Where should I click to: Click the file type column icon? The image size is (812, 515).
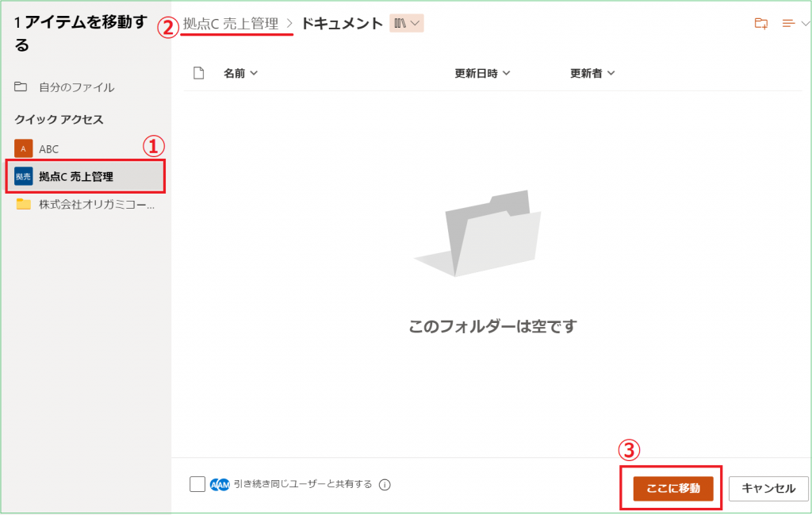pyautogui.click(x=199, y=74)
